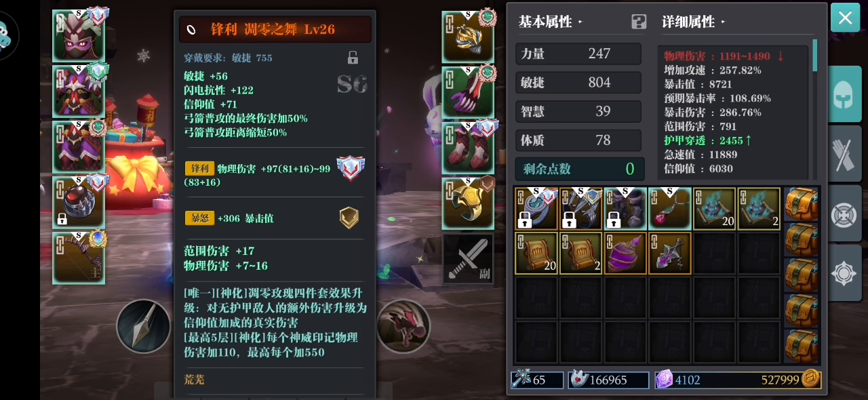Switch to the gear settings sidebar tab
This screenshot has width=868, height=400.
point(845,273)
